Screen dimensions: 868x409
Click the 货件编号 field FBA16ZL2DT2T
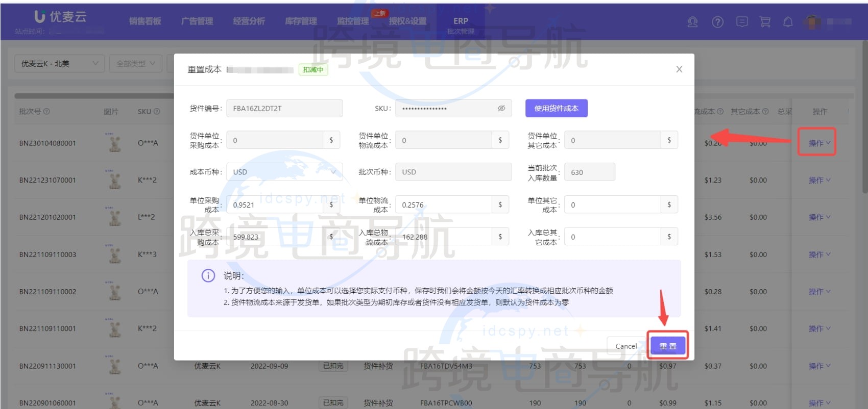click(284, 108)
